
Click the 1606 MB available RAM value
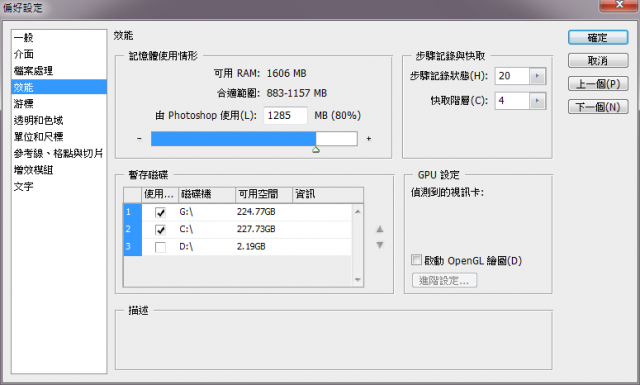click(x=287, y=73)
